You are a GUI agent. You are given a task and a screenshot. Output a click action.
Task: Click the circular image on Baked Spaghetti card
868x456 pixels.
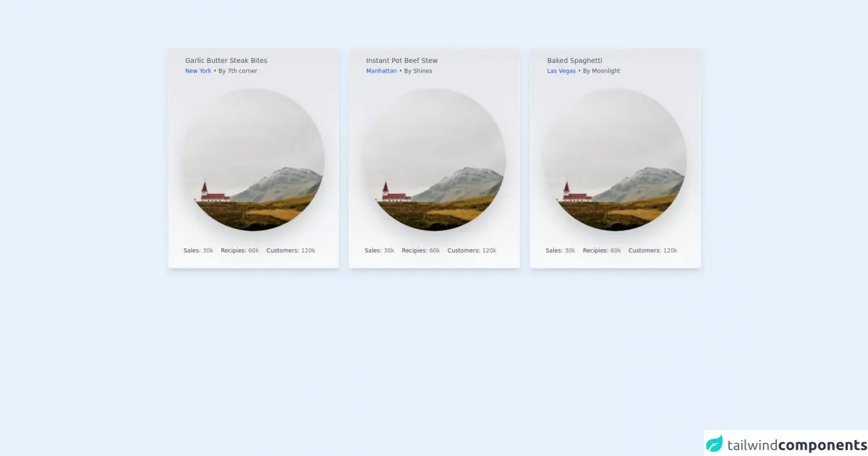[x=615, y=159]
